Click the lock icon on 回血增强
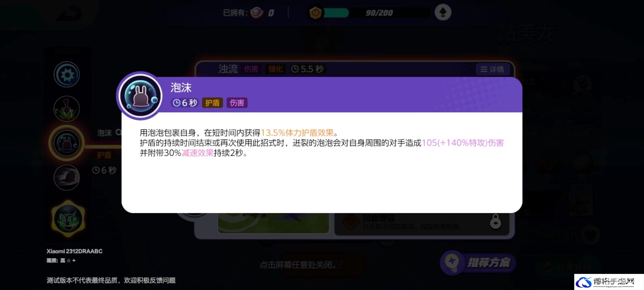Image resolution: width=644 pixels, height=290 pixels. (x=495, y=222)
